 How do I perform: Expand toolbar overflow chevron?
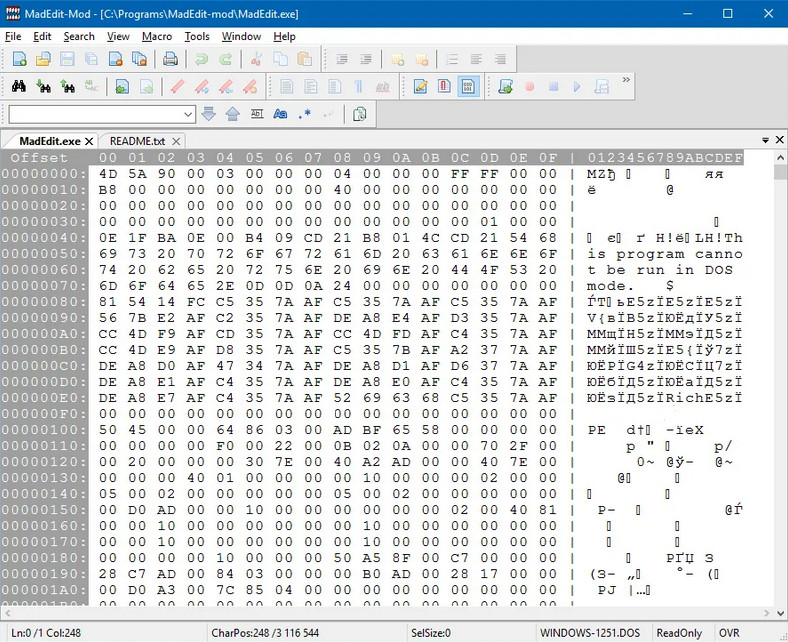626,80
